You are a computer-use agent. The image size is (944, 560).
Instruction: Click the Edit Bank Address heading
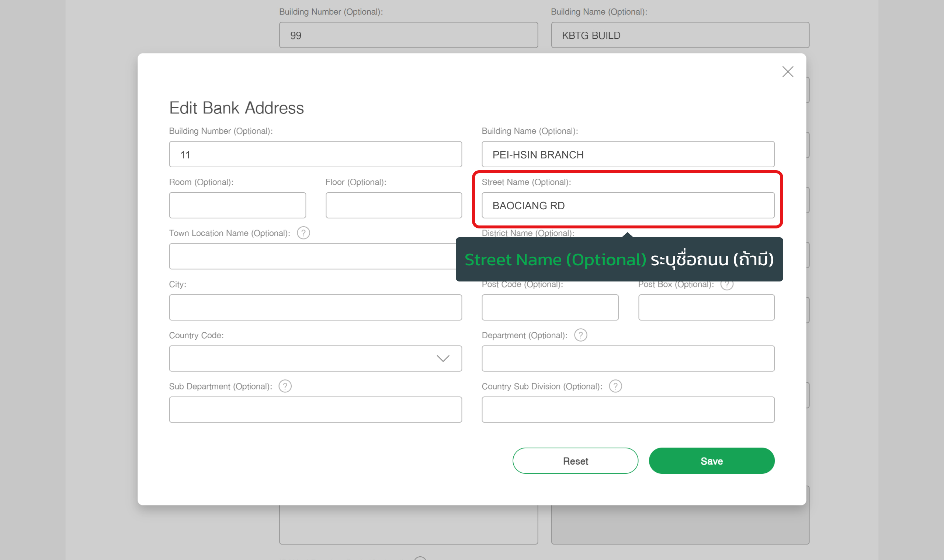pos(236,108)
